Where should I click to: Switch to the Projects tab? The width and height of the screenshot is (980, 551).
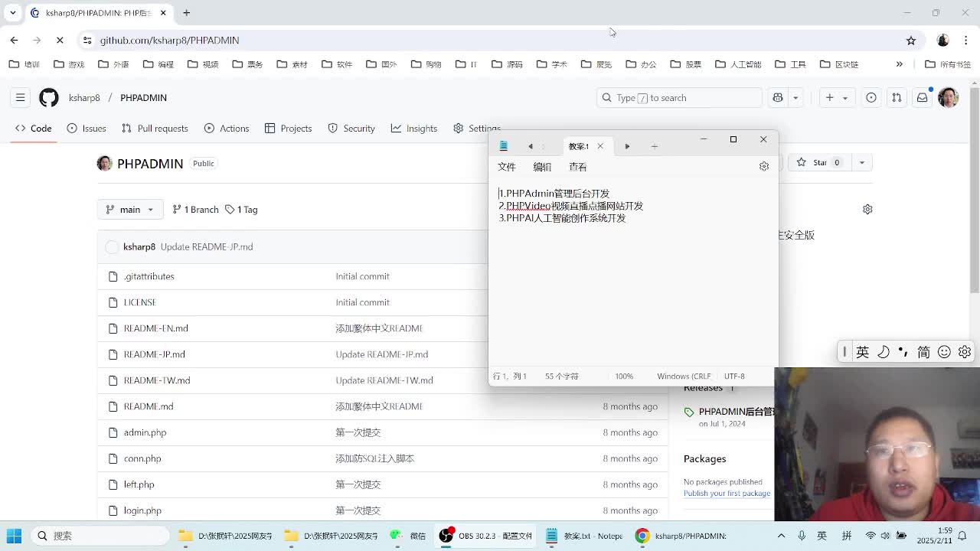coord(289,128)
